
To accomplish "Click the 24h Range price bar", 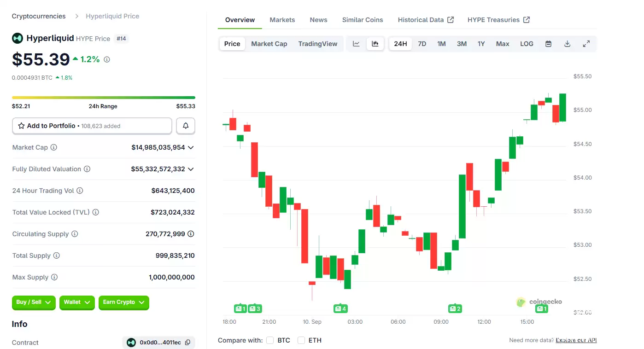I will [103, 98].
